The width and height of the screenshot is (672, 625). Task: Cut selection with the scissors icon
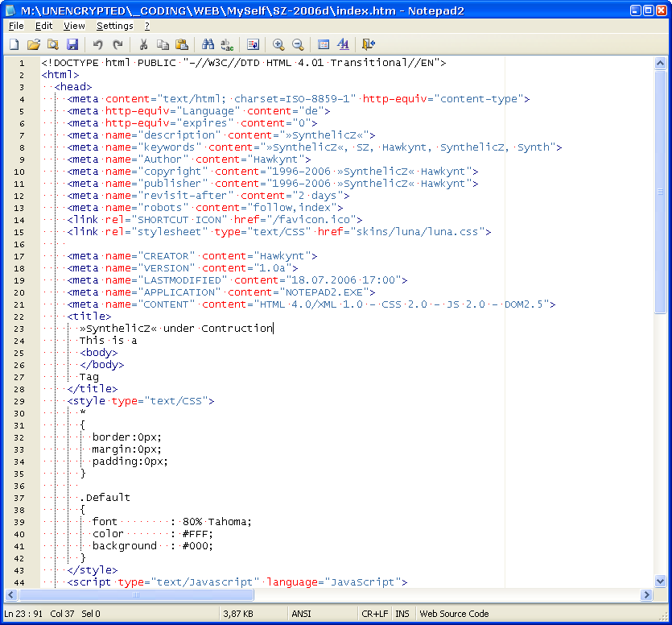click(x=143, y=44)
